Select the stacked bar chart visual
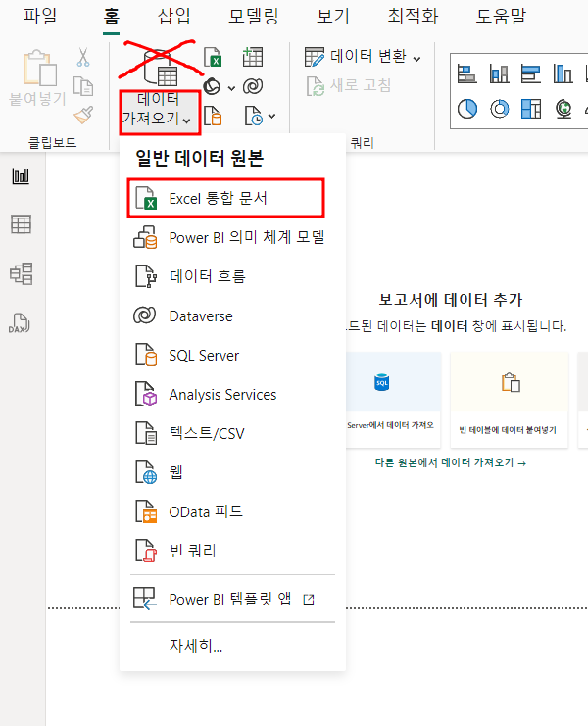 pyautogui.click(x=466, y=74)
